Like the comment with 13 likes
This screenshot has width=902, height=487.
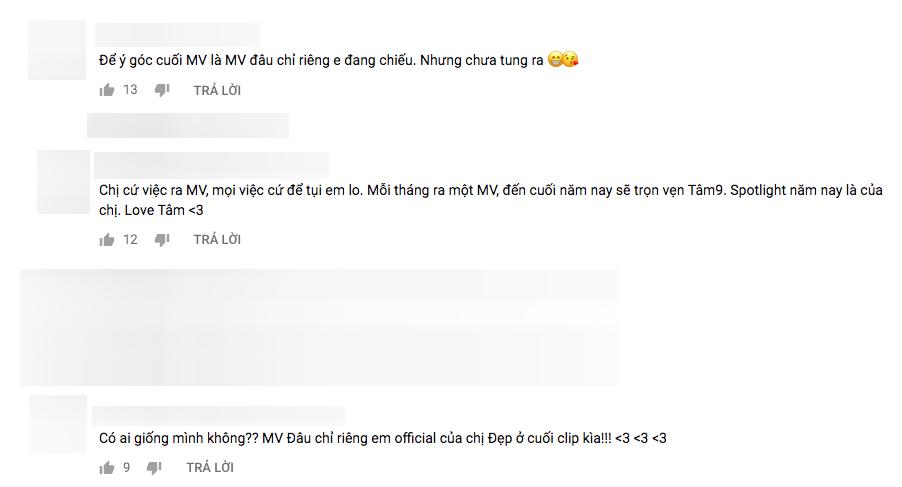click(107, 90)
